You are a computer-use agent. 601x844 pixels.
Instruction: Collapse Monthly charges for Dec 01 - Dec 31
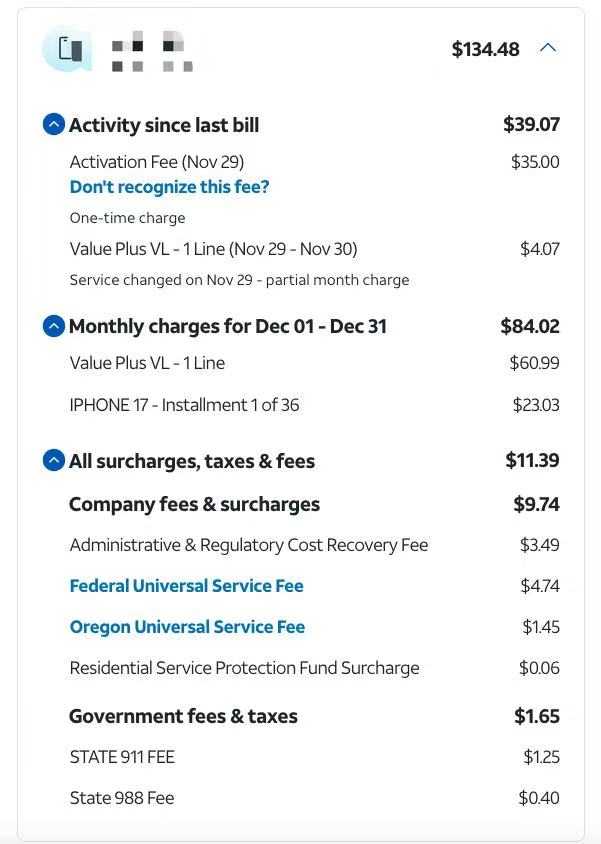pos(54,326)
